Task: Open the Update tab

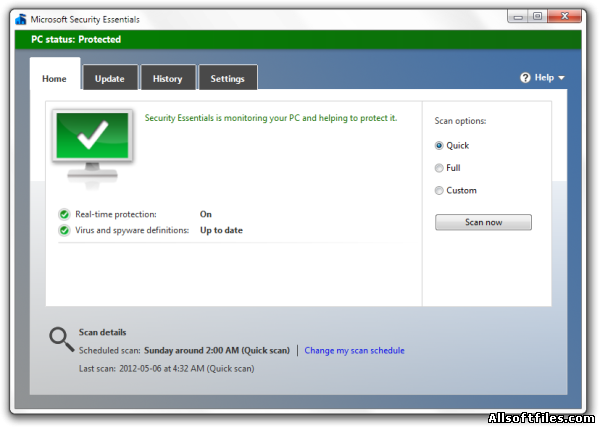Action: pos(110,79)
